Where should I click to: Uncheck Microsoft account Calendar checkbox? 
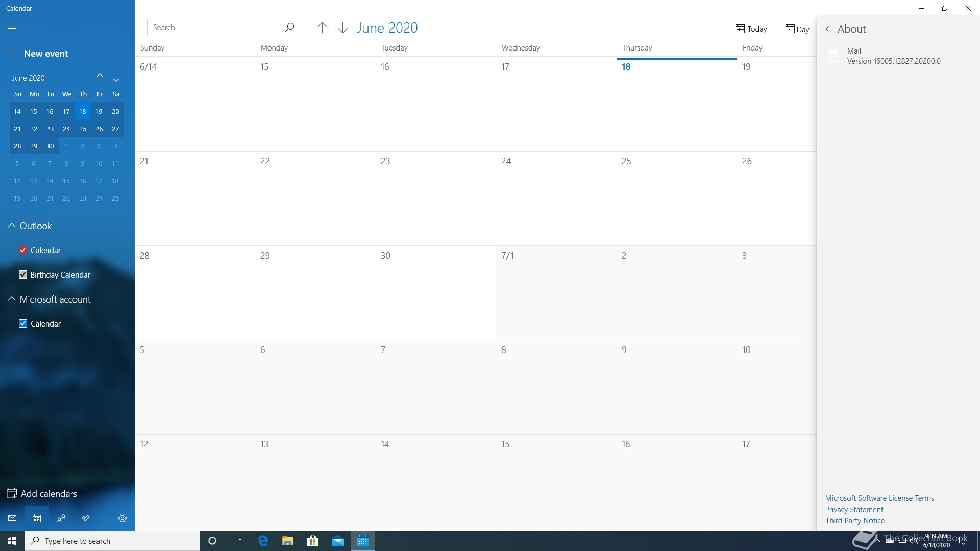(23, 323)
